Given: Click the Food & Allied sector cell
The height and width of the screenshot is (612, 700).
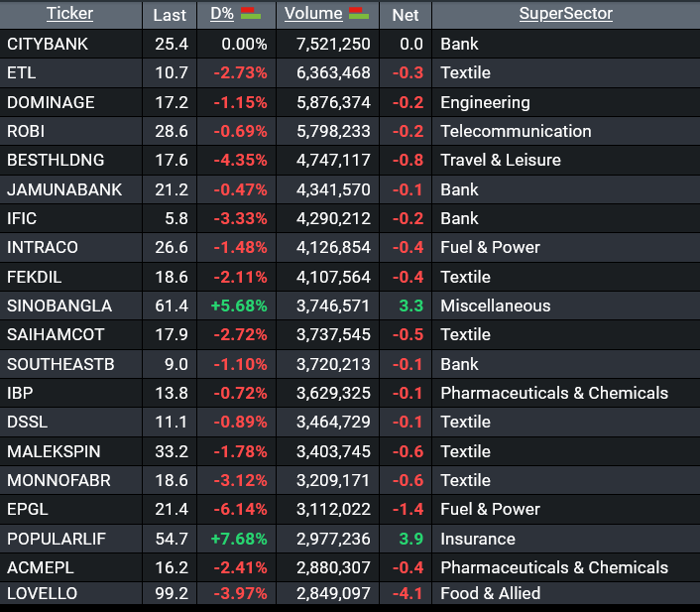Looking at the screenshot, I should coord(490,593).
